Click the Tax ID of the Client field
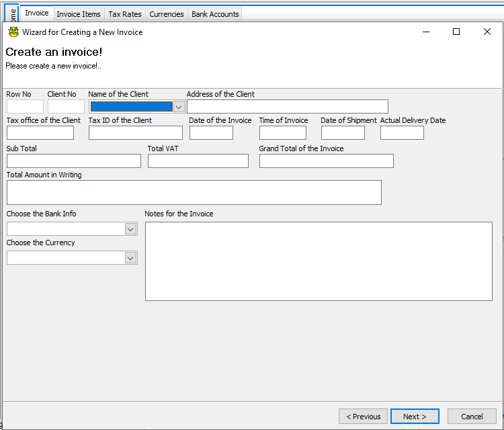504x430 pixels. click(136, 133)
